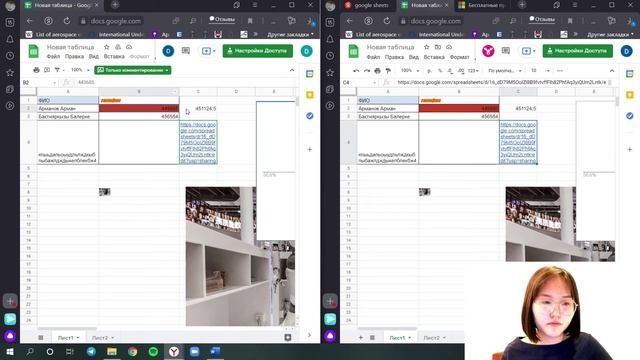Redo action in right window
This screenshot has width=640, height=360.
367,71
